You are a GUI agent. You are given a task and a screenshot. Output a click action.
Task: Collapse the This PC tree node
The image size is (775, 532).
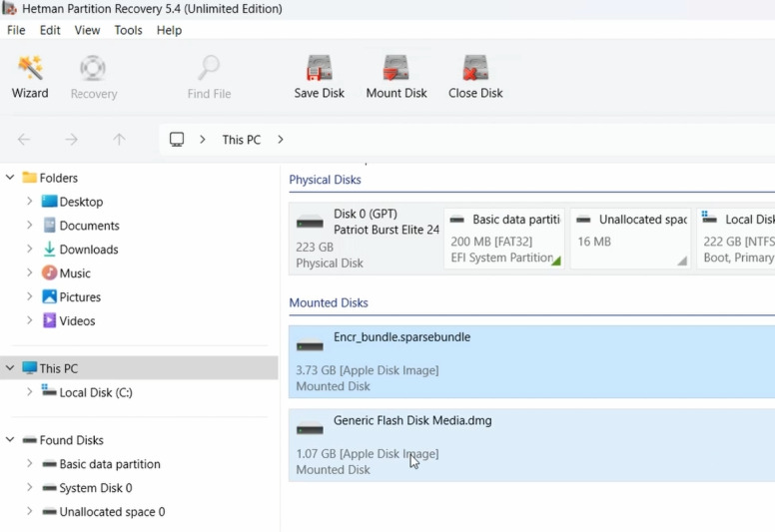click(x=10, y=368)
